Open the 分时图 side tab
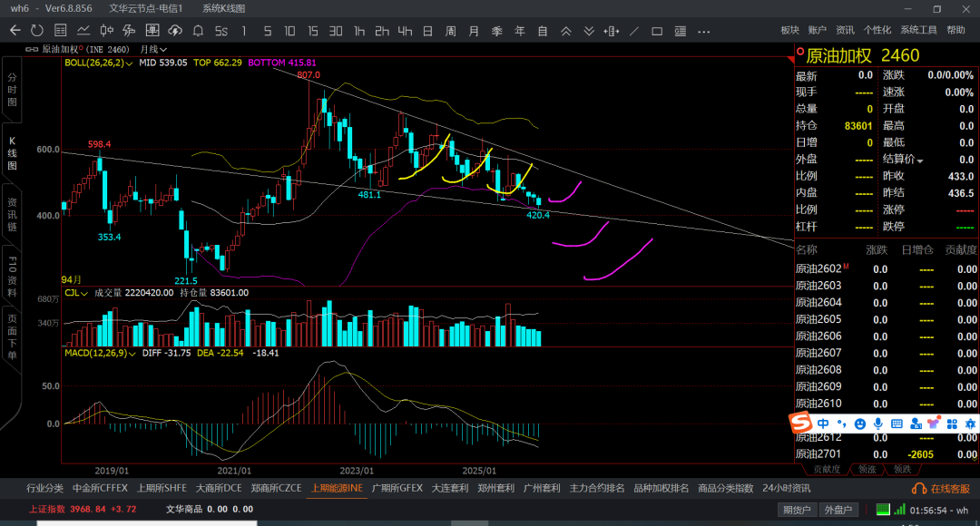 (12, 90)
